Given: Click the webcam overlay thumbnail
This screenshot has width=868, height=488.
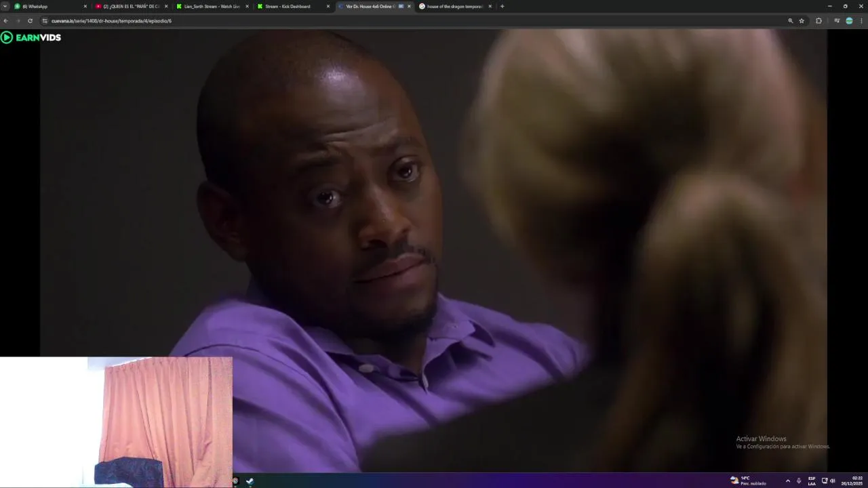Looking at the screenshot, I should (116, 422).
